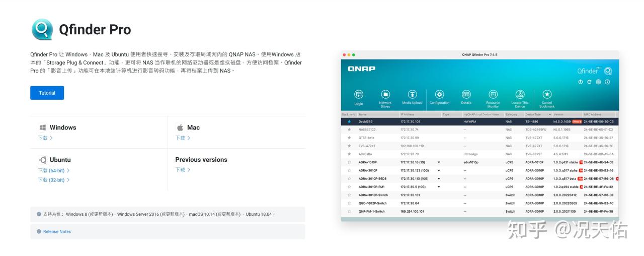The width and height of the screenshot is (644, 256).
Task: Expand IP dropdown for 172.17.30.123 (10G)
Action: point(439,170)
